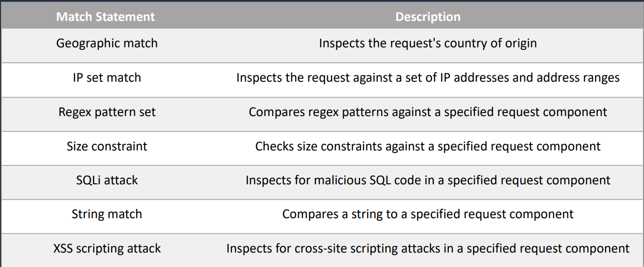644x267 pixels.
Task: Select the Regex pattern set cell
Action: point(107,112)
